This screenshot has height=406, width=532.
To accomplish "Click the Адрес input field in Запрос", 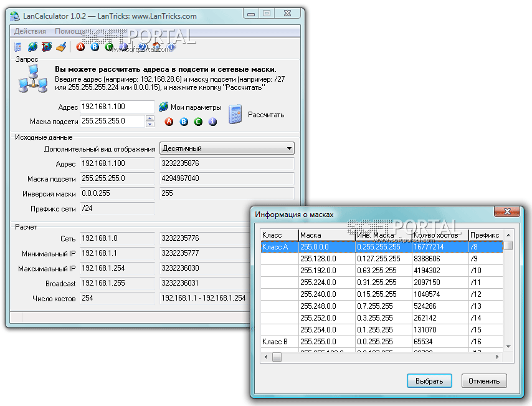I will click(117, 107).
